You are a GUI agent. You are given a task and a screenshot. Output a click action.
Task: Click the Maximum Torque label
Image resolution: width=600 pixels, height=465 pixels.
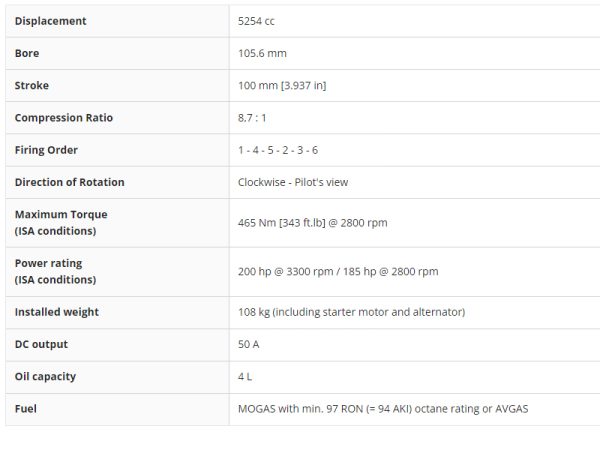[x=61, y=214]
